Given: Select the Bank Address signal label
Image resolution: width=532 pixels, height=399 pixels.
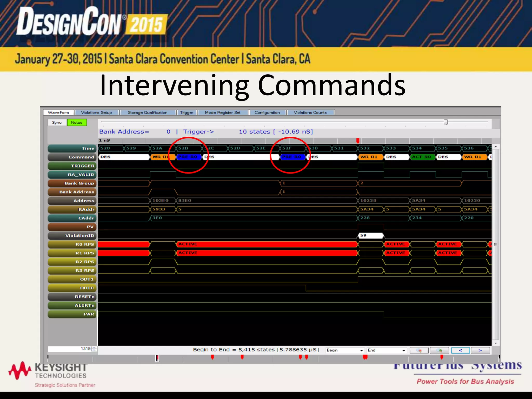Looking at the screenshot, I should click(x=72, y=192).
